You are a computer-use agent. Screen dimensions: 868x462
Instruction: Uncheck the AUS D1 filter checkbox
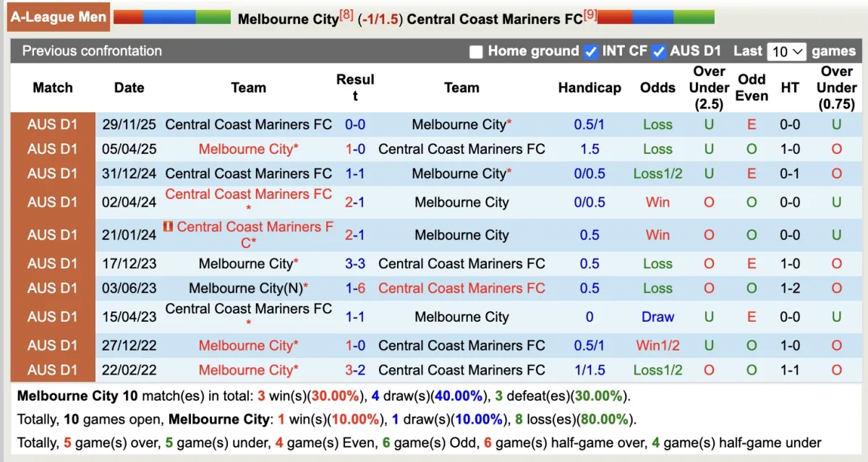pyautogui.click(x=658, y=51)
